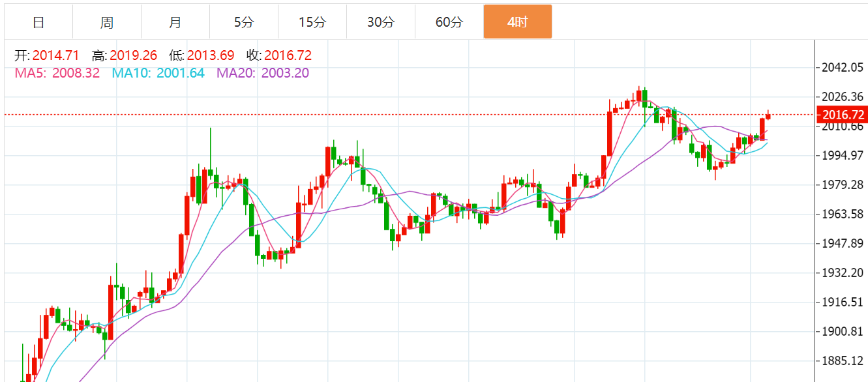Screen dimensions: 868x382
Task: Click the 1979.28 price axis label
Action: [x=844, y=185]
